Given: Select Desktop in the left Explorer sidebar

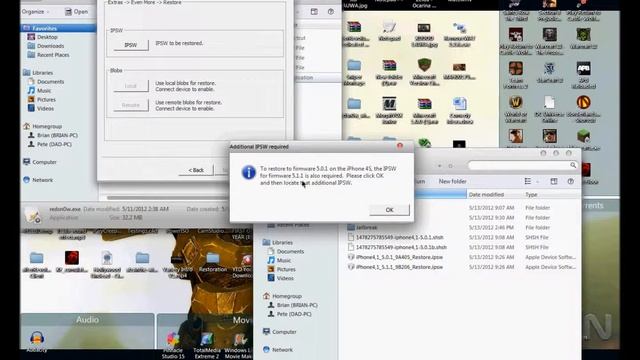Looking at the screenshot, I should (x=42, y=37).
